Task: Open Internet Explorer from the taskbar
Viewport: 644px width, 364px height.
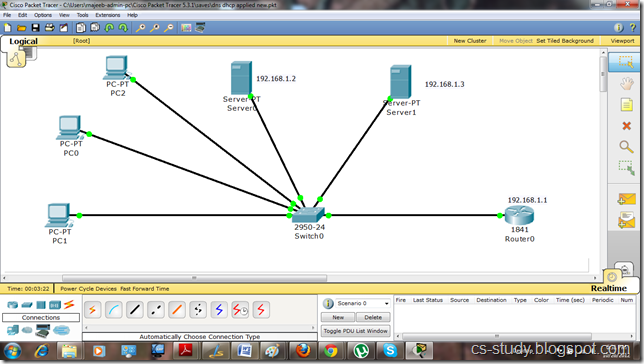Action: coord(41,352)
